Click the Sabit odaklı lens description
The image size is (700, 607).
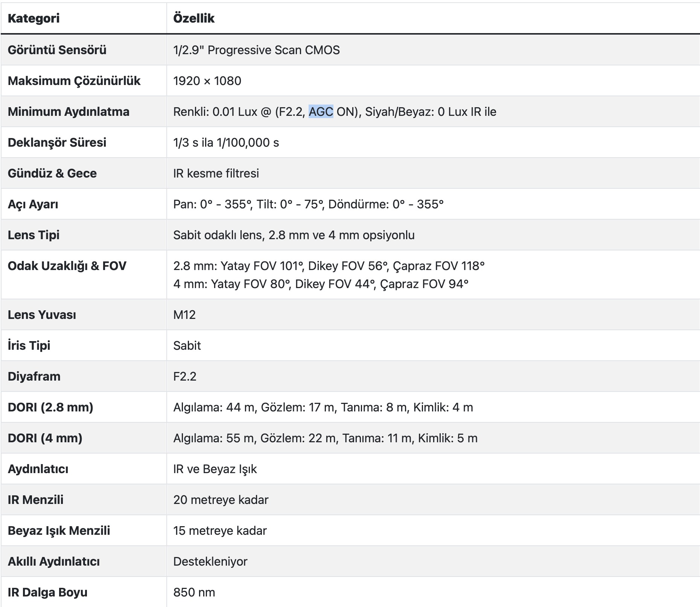tap(294, 235)
